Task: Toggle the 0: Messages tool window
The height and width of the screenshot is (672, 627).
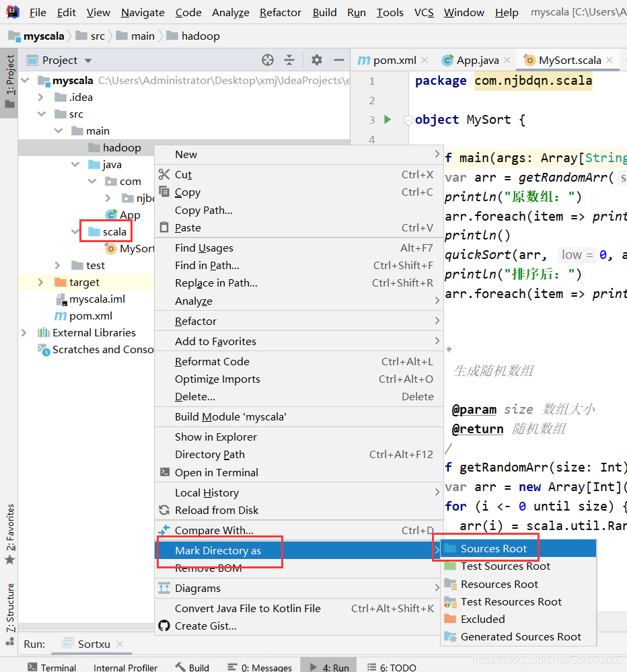Action: pos(260,667)
